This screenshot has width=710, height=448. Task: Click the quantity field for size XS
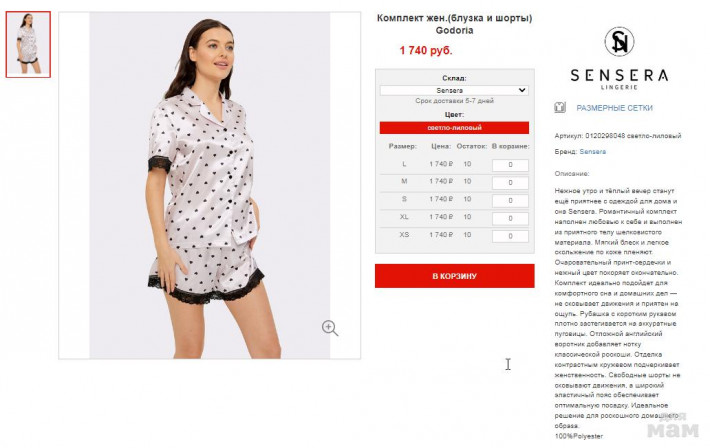tap(510, 236)
